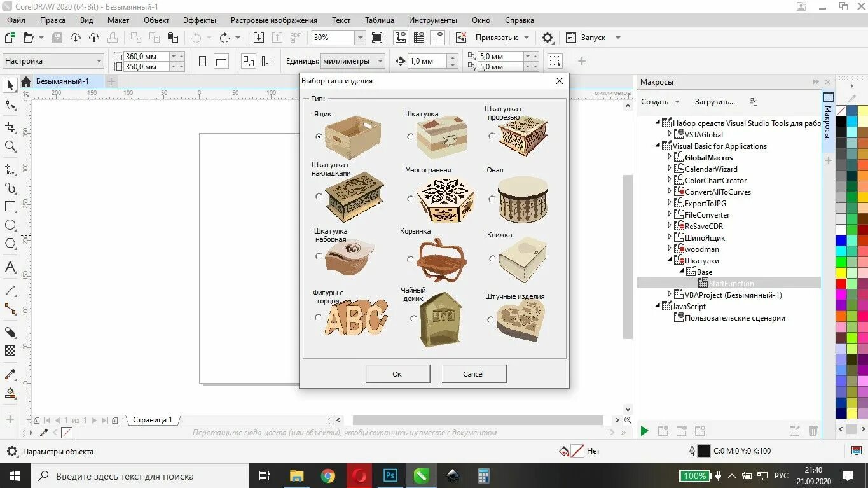Click the page width 360,0 мм field
Image resolution: width=868 pixels, height=488 pixels.
point(146,57)
